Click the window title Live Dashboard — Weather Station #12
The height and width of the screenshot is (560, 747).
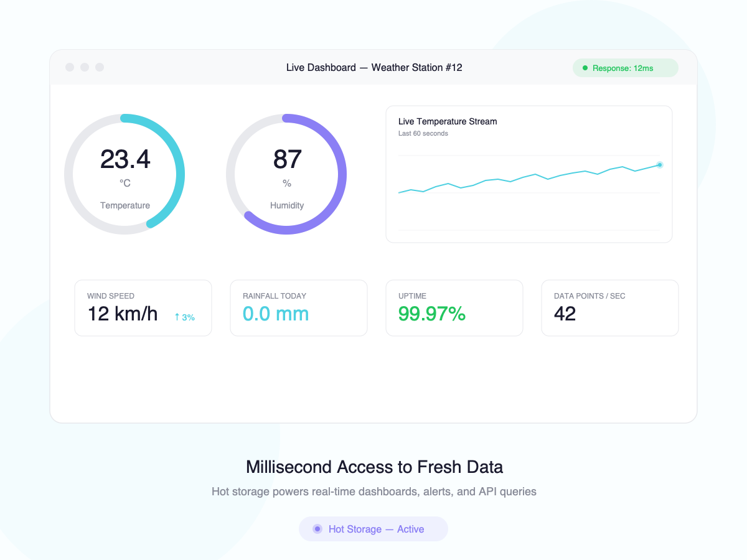coord(374,67)
